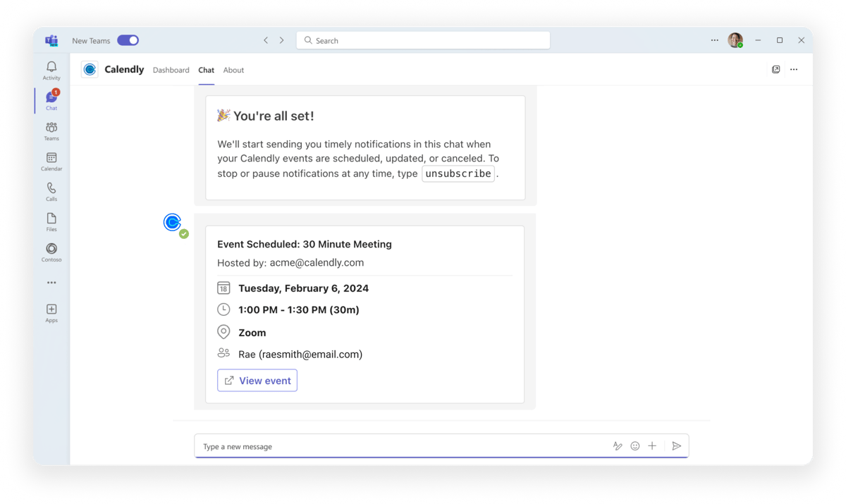Open the Activity bell in sidebar
The image size is (846, 504).
point(51,70)
